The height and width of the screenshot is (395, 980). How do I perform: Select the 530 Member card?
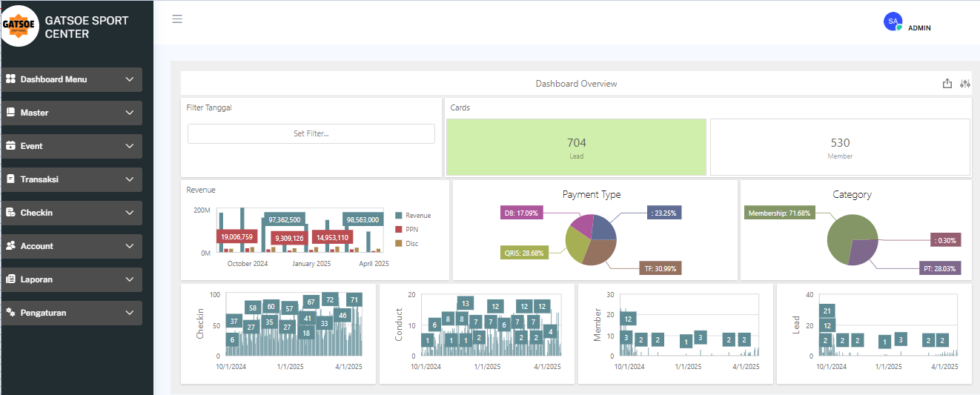tap(840, 147)
